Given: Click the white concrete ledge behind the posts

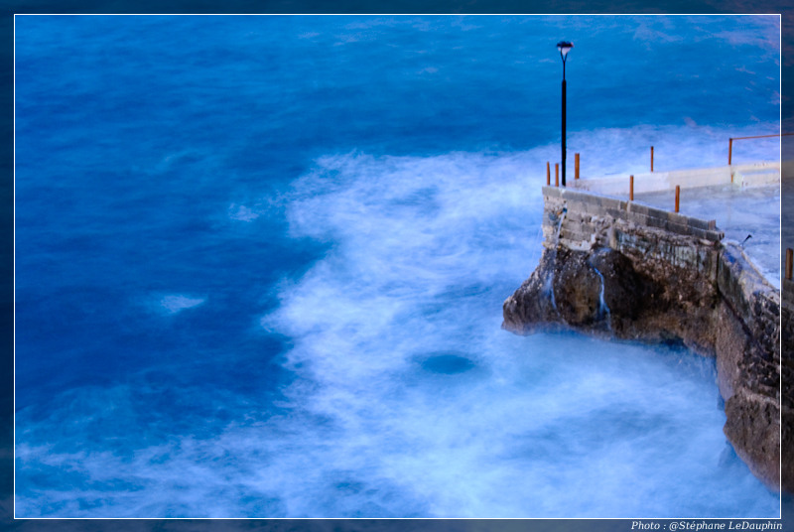Looking at the screenshot, I should [675, 179].
